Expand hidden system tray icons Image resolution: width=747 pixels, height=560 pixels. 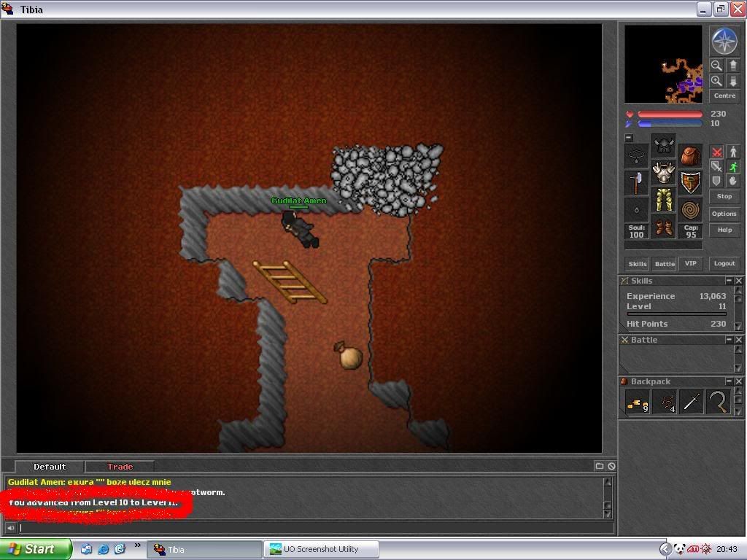(665, 550)
